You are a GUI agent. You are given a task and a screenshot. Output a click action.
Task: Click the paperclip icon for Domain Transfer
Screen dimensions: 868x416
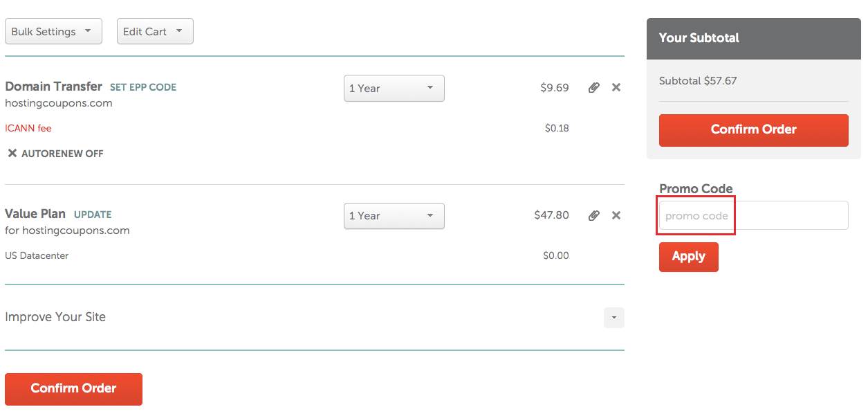click(593, 88)
